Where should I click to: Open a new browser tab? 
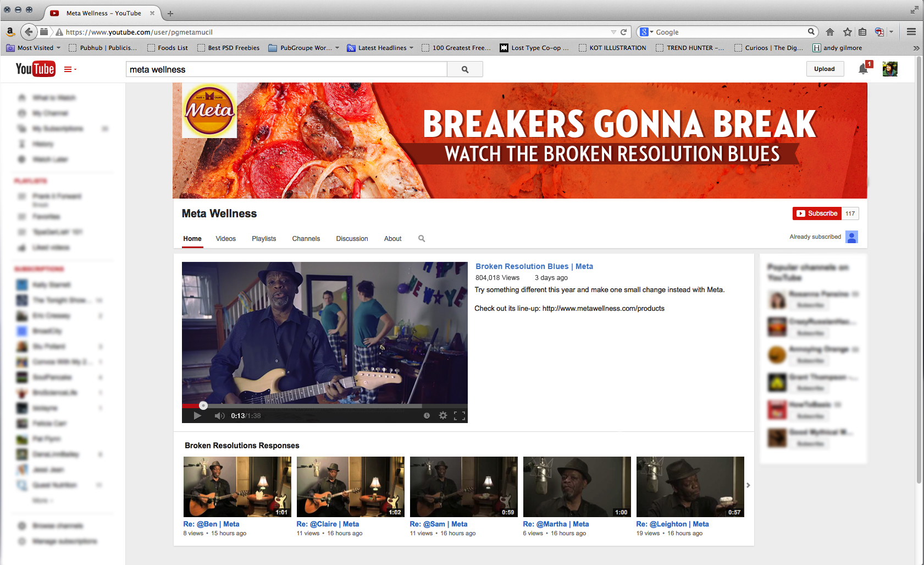[x=170, y=13]
